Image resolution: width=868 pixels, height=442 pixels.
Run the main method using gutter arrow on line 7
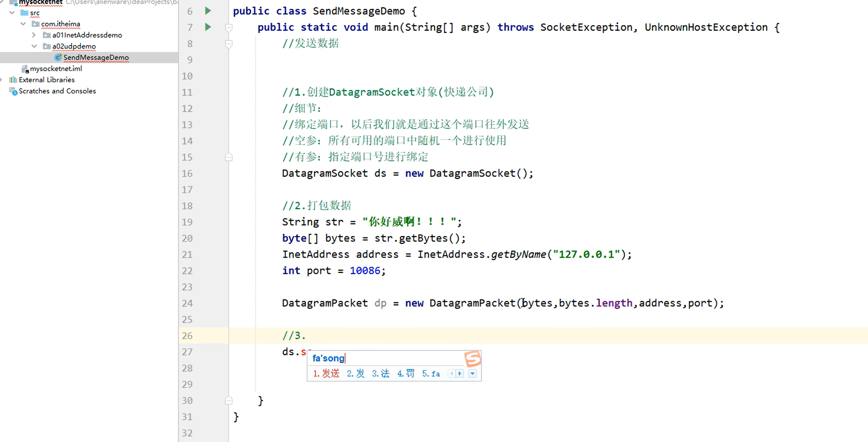coord(207,27)
